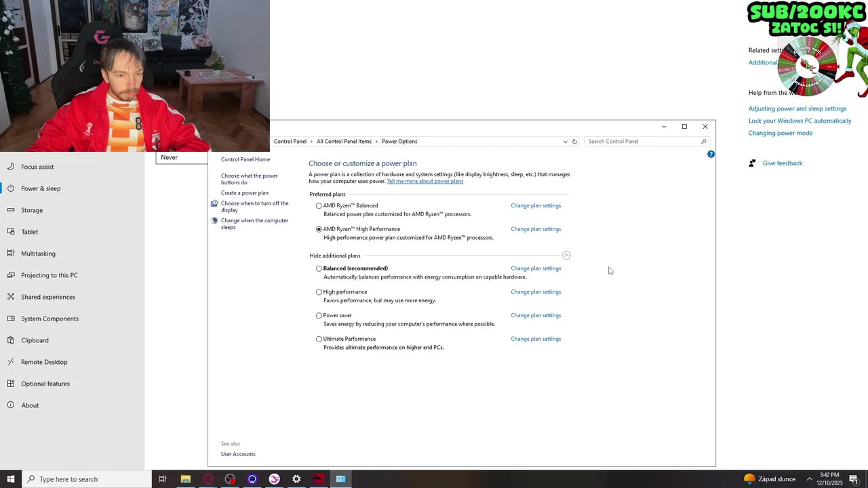Open Change when the computer sleeps
The height and width of the screenshot is (488, 868).
pos(254,224)
